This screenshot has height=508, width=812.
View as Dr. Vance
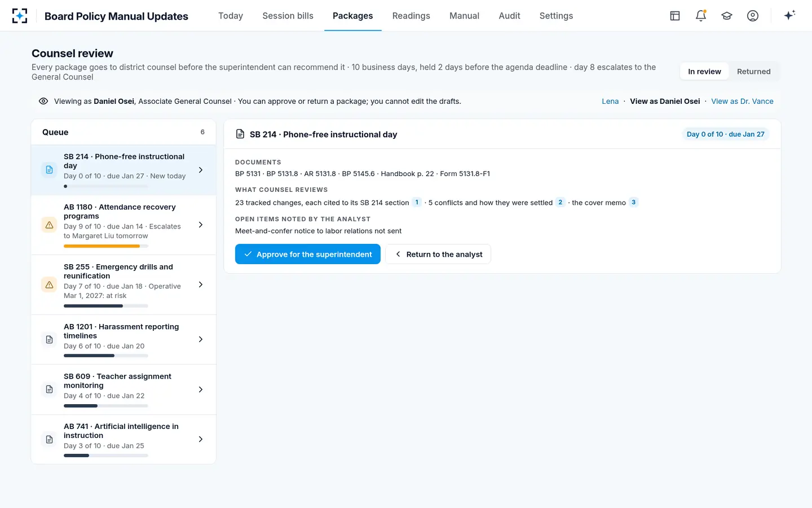[x=742, y=101]
